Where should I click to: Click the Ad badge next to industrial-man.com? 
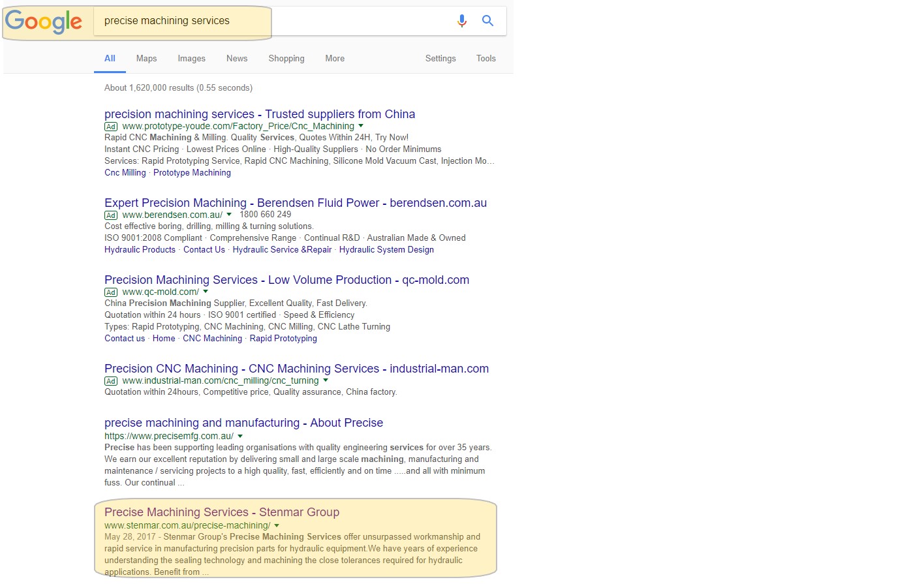tap(111, 381)
